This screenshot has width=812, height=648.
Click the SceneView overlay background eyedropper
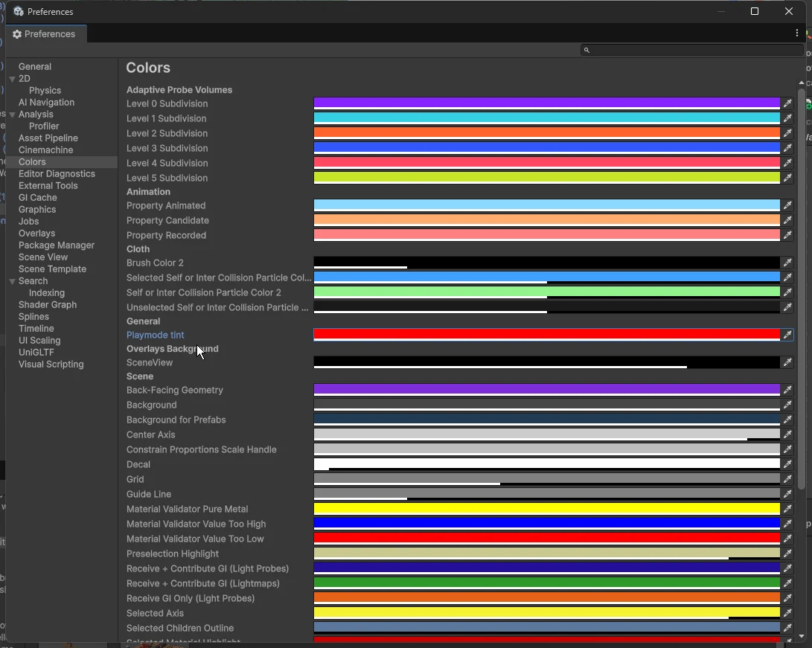(787, 362)
